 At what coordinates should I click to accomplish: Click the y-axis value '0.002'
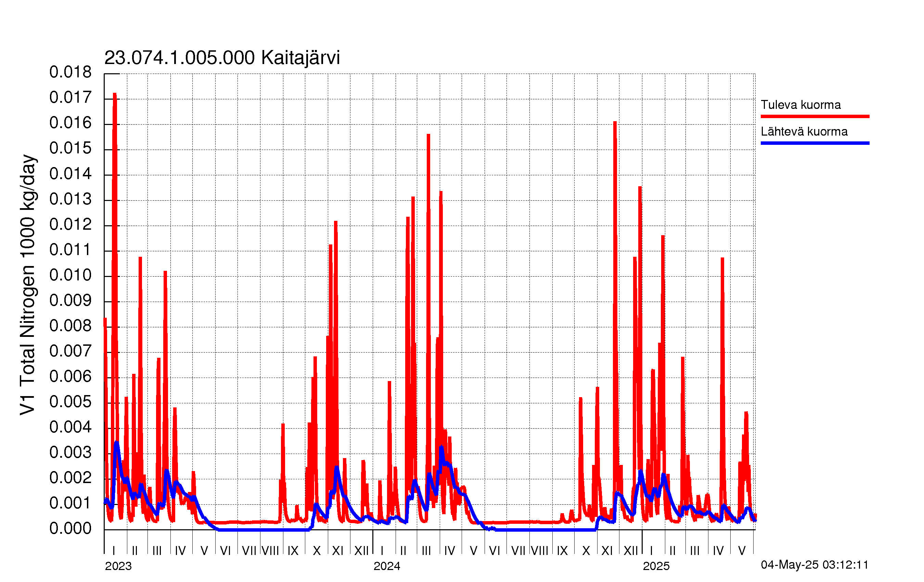(x=70, y=478)
